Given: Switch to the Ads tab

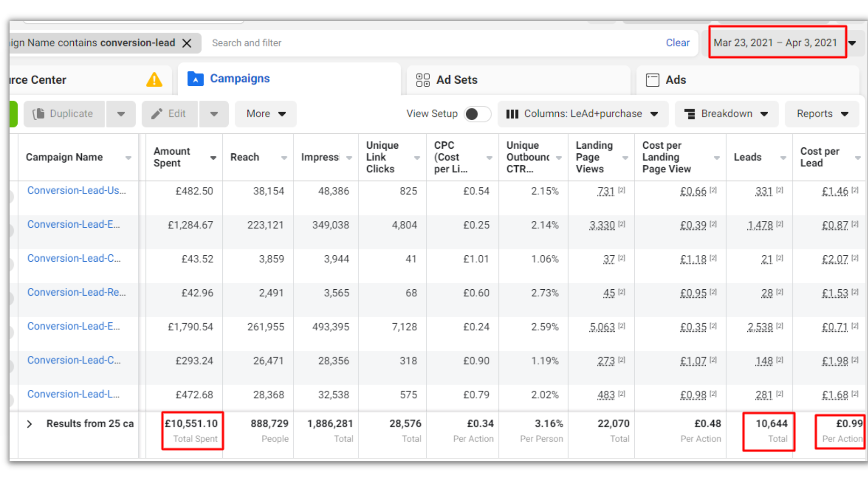Looking at the screenshot, I should 675,80.
